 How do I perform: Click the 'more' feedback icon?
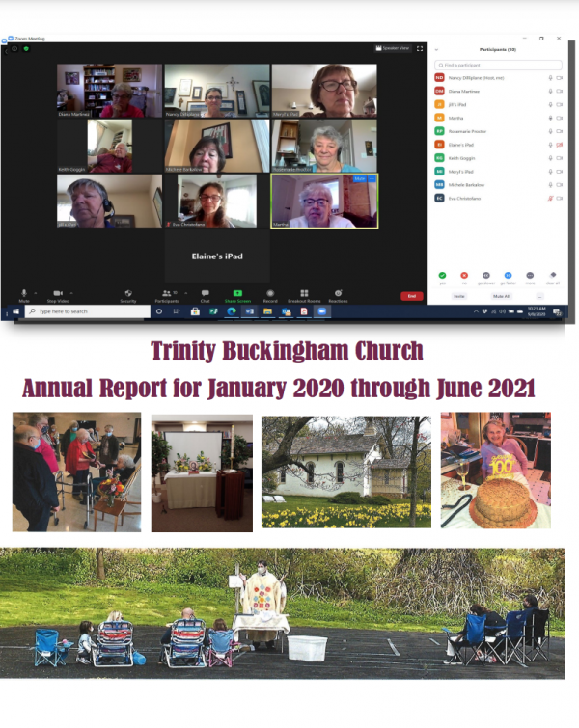pos(530,276)
